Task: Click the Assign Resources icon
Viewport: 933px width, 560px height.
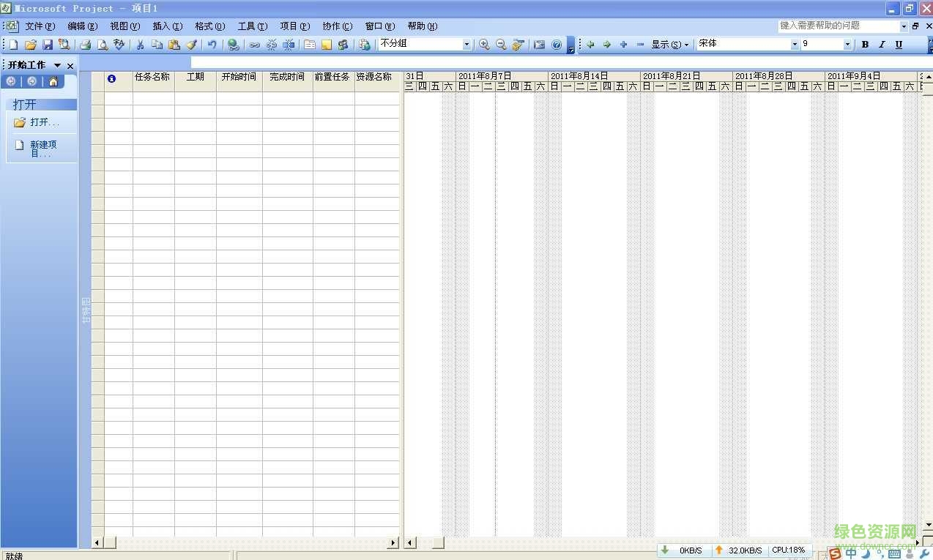Action: 343,45
